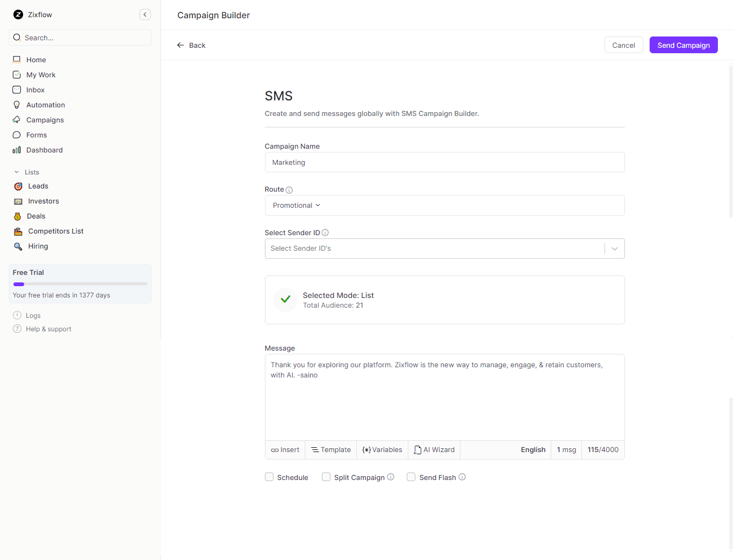Screen dimensions: 734x560
Task: Check the Split Campaign option
Action: click(x=326, y=477)
